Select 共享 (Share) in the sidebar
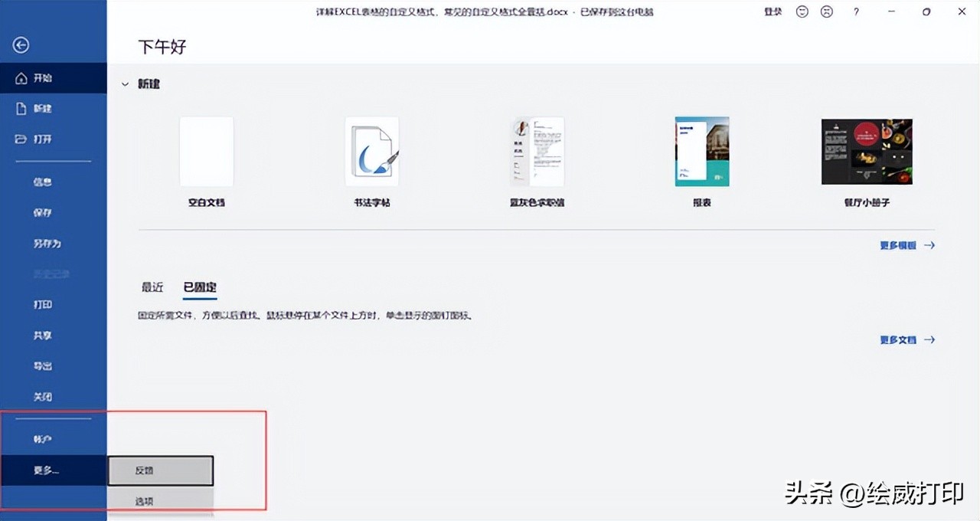Screen dimensions: 980x521 click(x=42, y=335)
